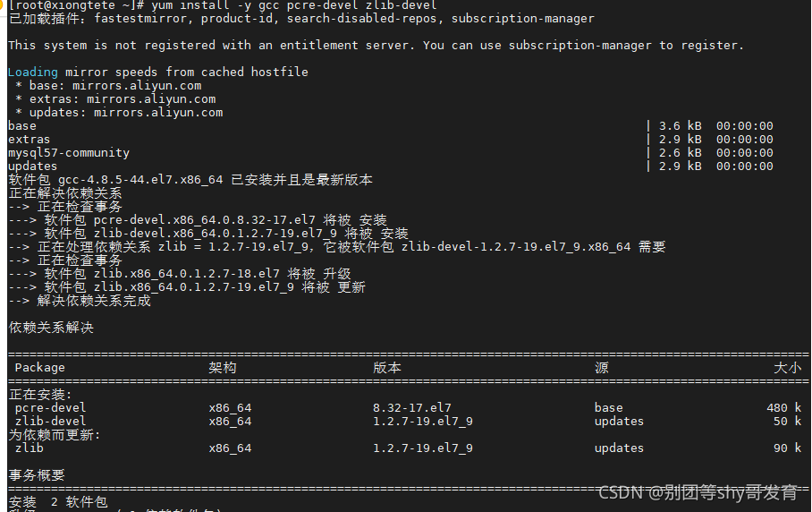Screen dimensions: 812x512
Task: Click the '大小' column header
Action: click(x=788, y=368)
